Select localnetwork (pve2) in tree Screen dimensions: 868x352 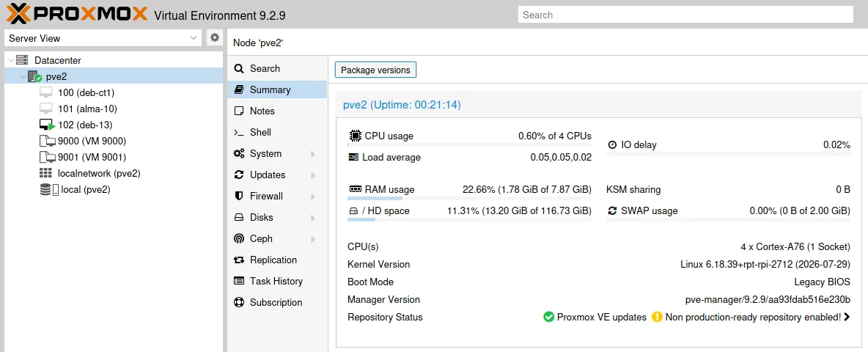113,173
